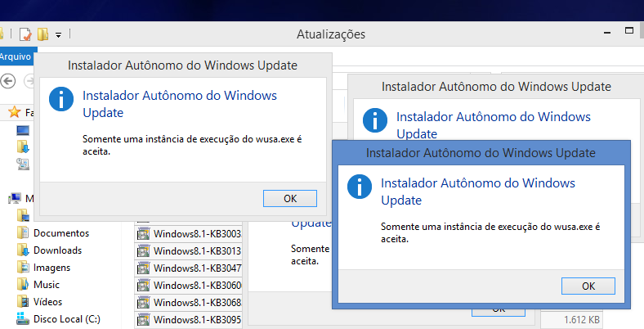Open the Arquivo ribbon tab
The width and height of the screenshot is (644, 329).
(x=15, y=56)
